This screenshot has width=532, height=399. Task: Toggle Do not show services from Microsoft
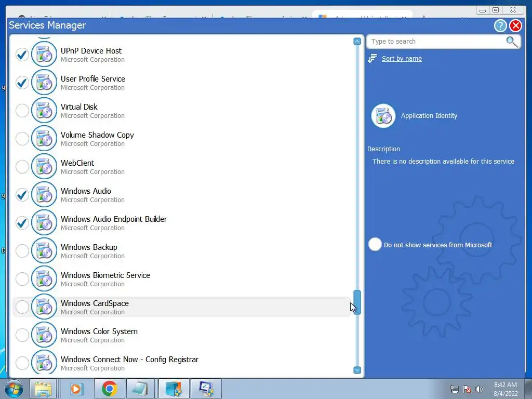[x=375, y=244]
